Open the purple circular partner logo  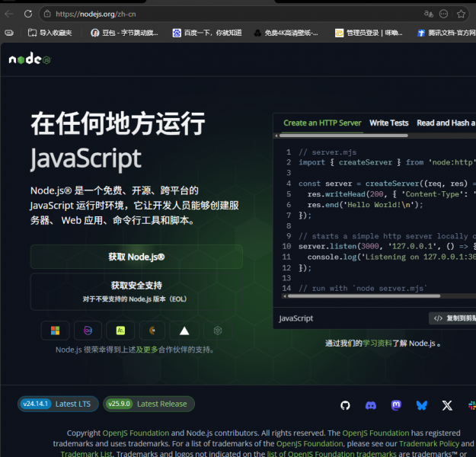pos(88,331)
